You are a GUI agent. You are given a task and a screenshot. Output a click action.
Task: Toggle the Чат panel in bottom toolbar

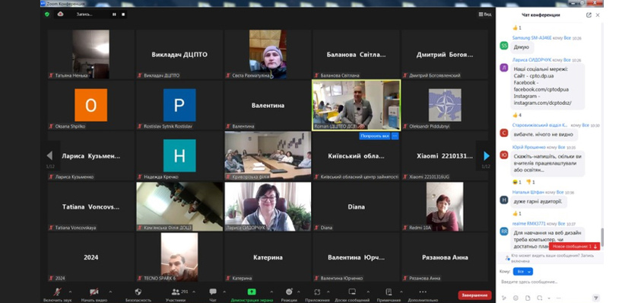(x=213, y=295)
